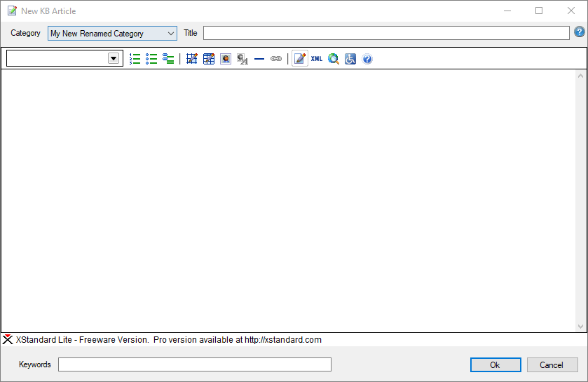588x382 pixels.
Task: Open the Category dropdown
Action: (x=112, y=33)
